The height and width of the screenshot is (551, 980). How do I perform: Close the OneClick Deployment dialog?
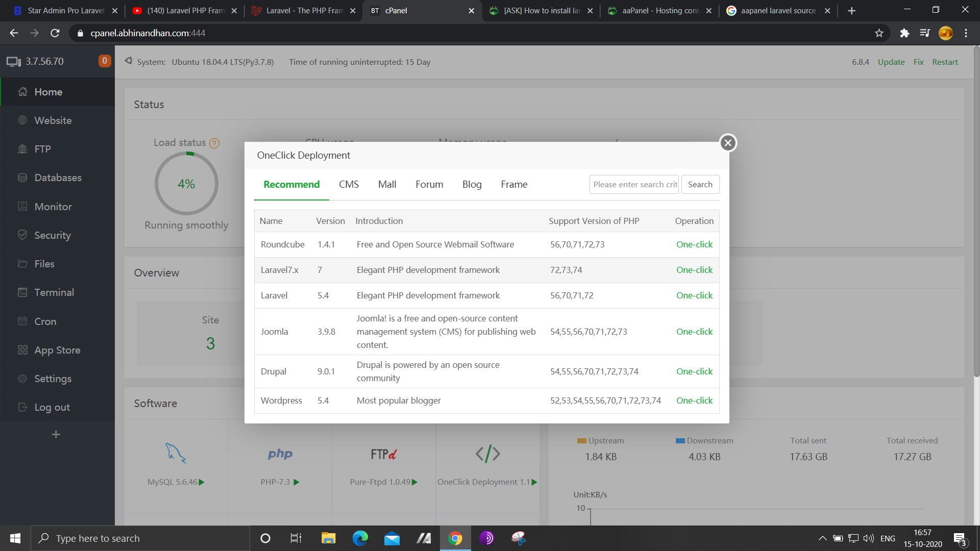tap(728, 143)
